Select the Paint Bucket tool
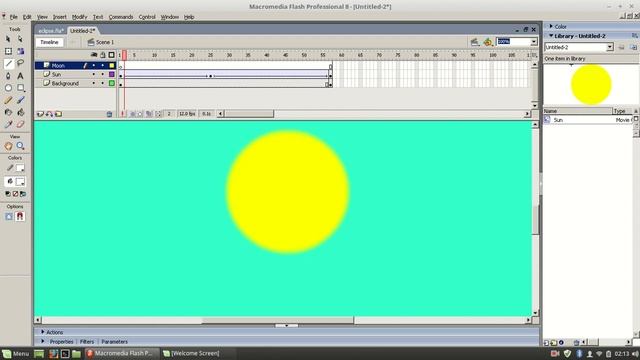 point(20,112)
